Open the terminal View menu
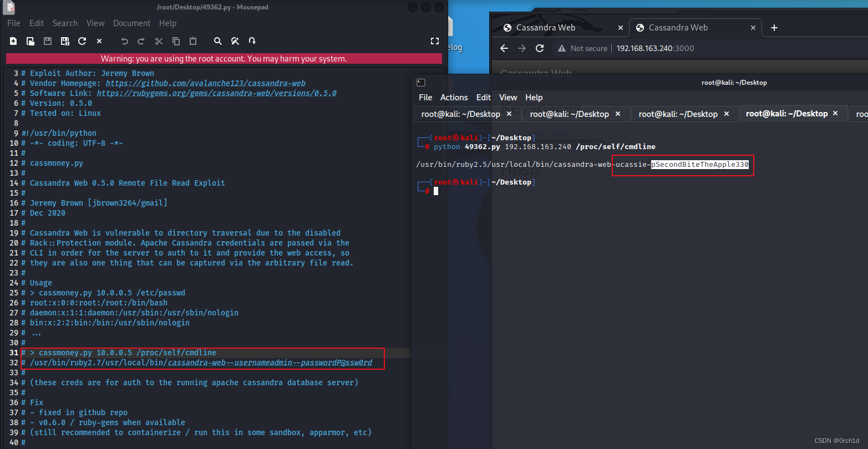 [508, 98]
